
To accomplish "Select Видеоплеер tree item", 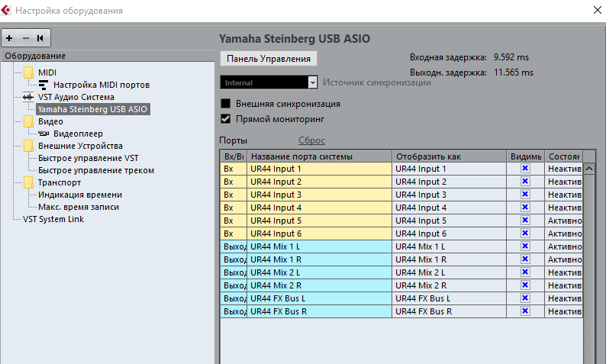I will coord(78,134).
